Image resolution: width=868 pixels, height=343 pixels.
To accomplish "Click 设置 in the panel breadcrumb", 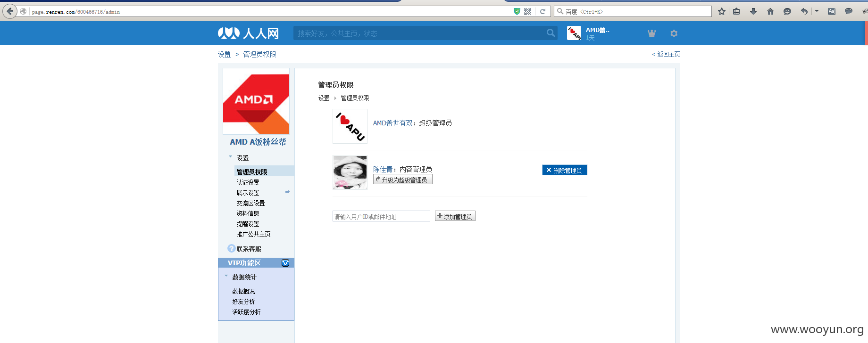I will pyautogui.click(x=324, y=98).
